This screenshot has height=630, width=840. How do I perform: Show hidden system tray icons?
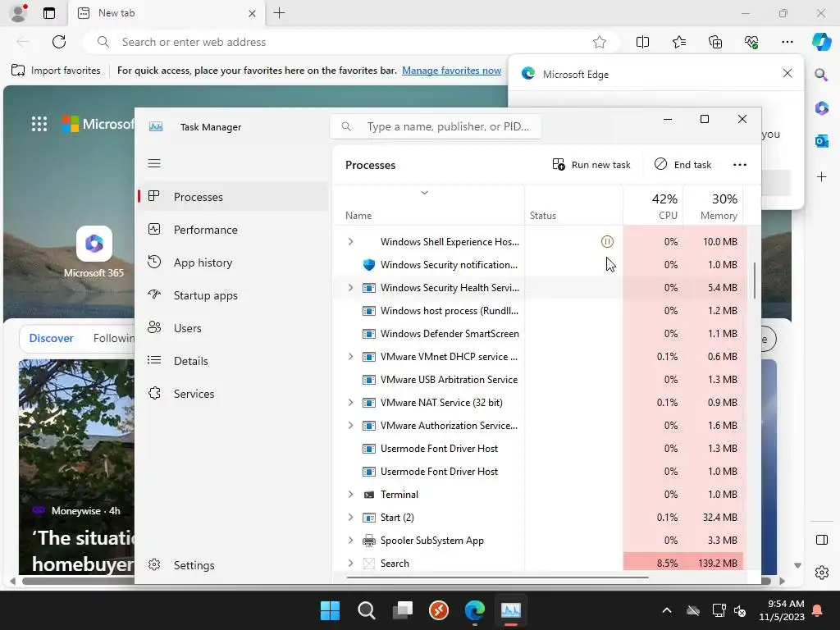pyautogui.click(x=666, y=610)
